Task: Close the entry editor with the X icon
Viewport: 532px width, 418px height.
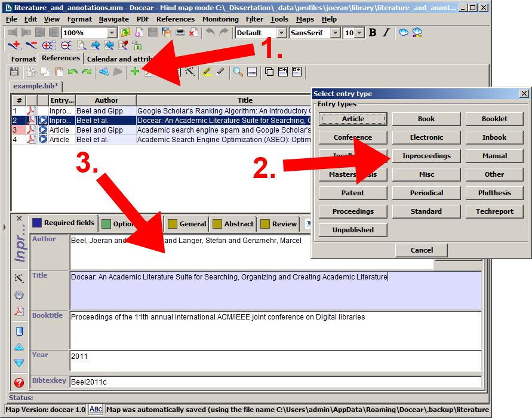Action: pyautogui.click(x=19, y=219)
